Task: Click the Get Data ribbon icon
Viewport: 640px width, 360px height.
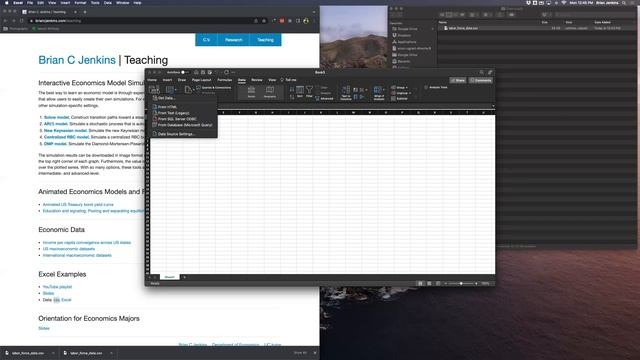Action: click(154, 89)
